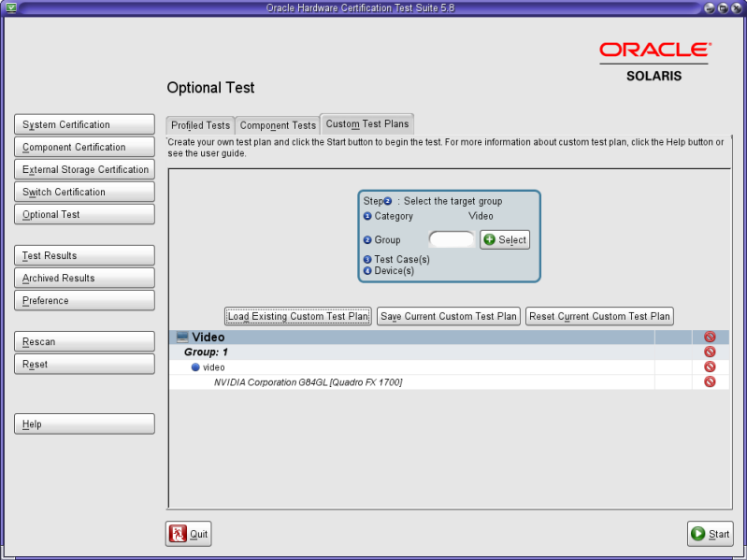Open the Preference settings

(84, 300)
